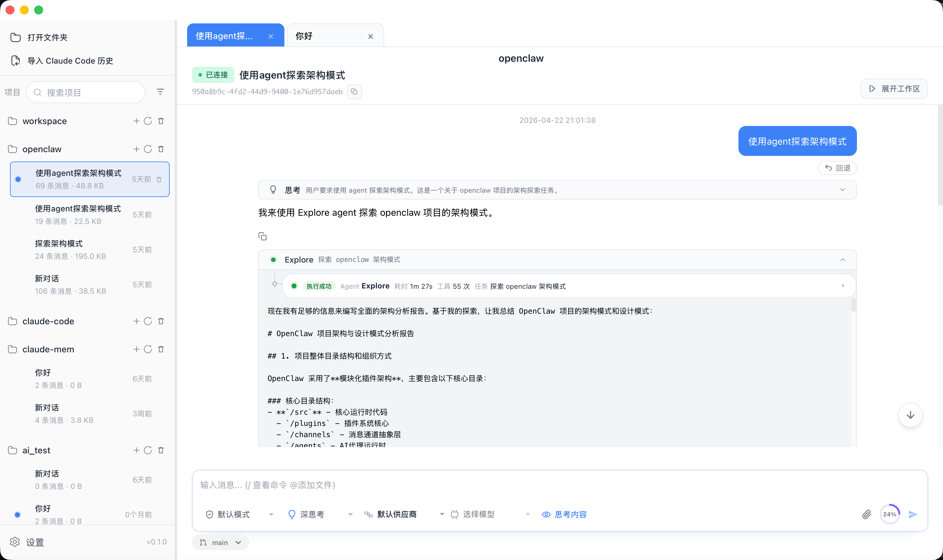943x560 pixels.
Task: Send the message
Action: 913,514
